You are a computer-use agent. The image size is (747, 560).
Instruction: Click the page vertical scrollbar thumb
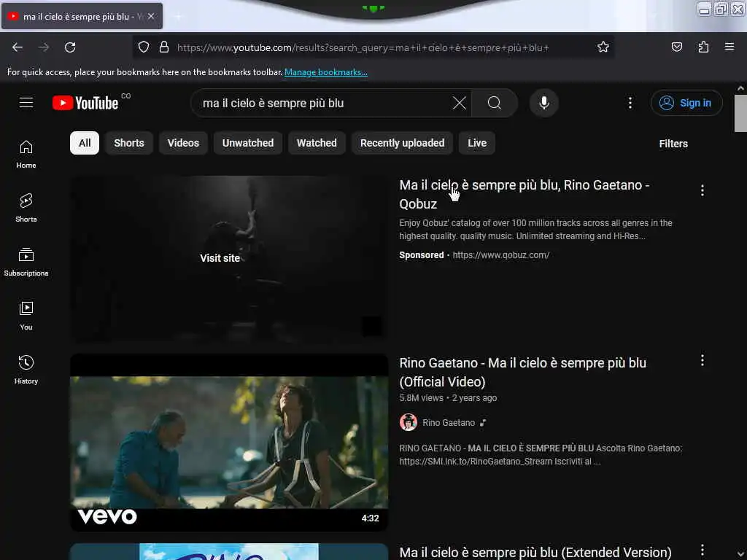[x=740, y=113]
